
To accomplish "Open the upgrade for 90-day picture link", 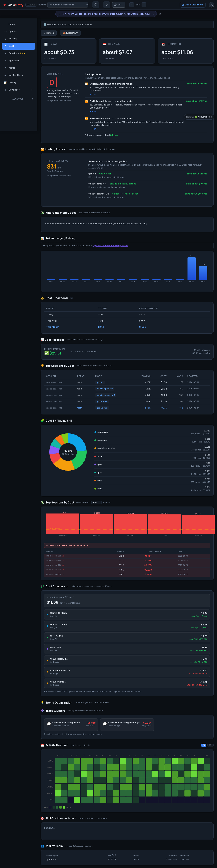I will coord(110,246).
